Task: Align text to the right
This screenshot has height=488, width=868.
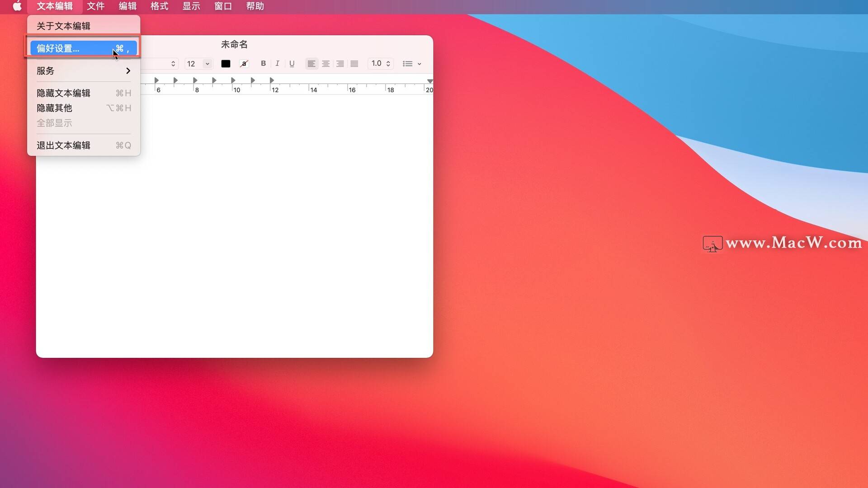Action: click(340, 64)
